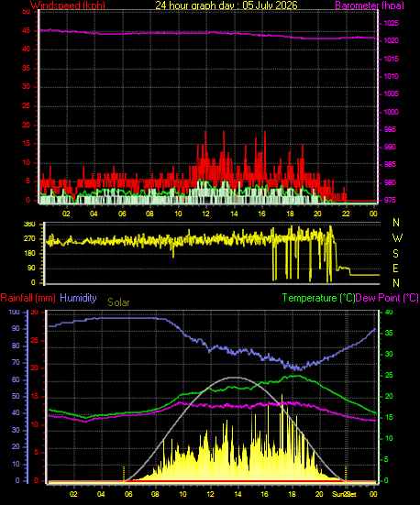Select the 1015 barometer axis value
This screenshot has width=420, height=505.
click(391, 59)
